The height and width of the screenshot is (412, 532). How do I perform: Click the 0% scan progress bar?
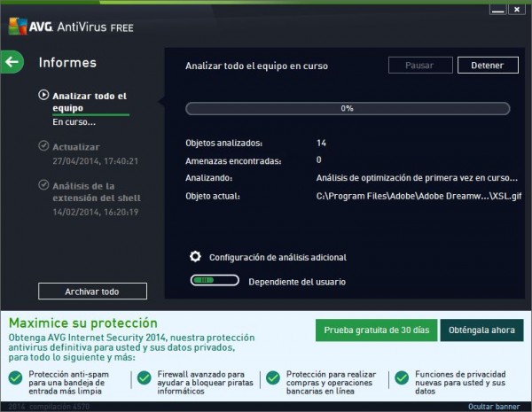tap(348, 108)
